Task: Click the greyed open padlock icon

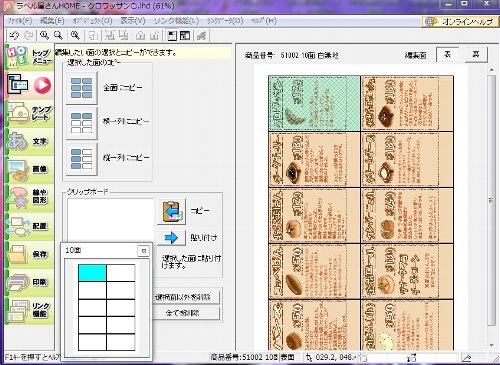Action: (x=154, y=35)
